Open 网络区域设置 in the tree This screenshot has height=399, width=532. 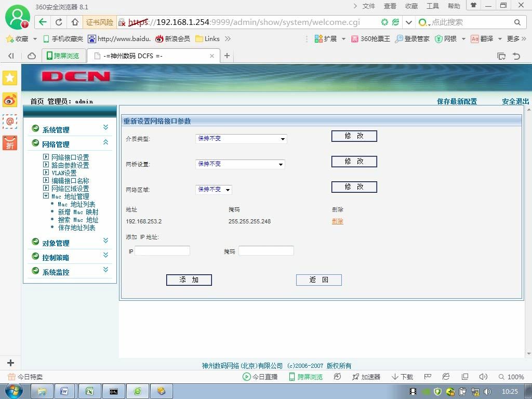[70, 188]
